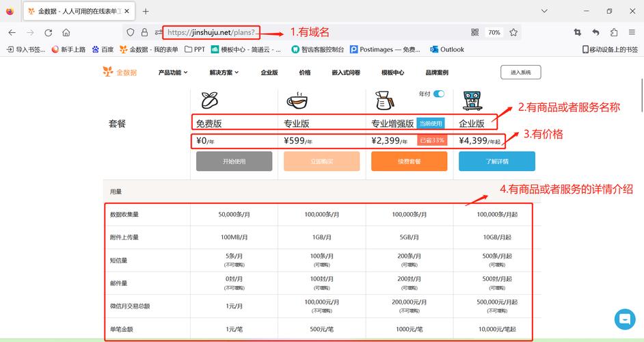Select the 专业版 plan title
644x342 pixels.
pos(297,123)
